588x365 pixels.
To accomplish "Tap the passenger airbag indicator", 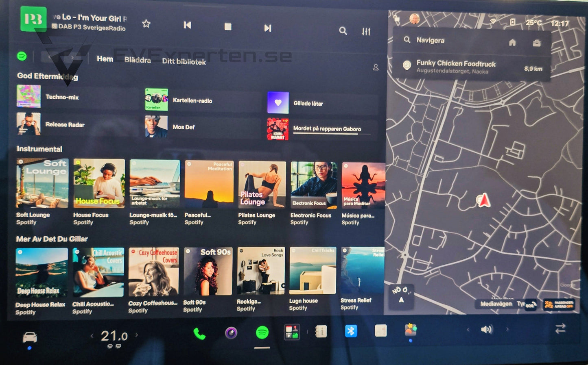I will coord(559,304).
